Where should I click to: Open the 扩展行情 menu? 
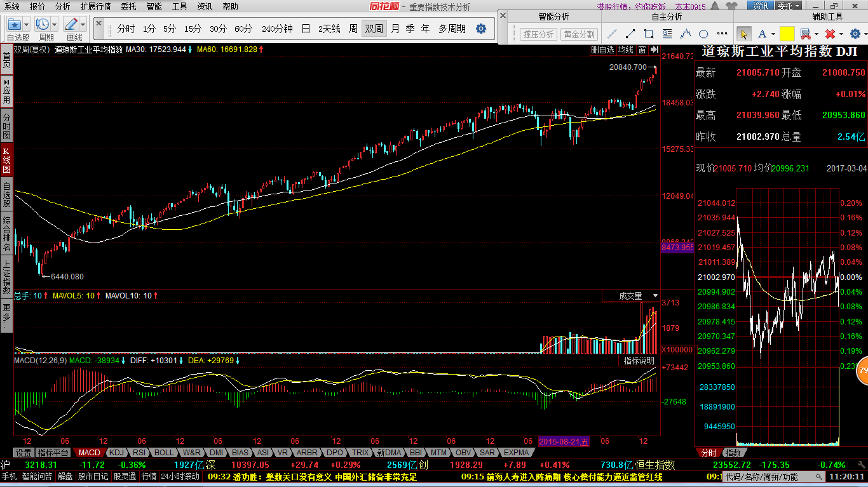(x=95, y=6)
